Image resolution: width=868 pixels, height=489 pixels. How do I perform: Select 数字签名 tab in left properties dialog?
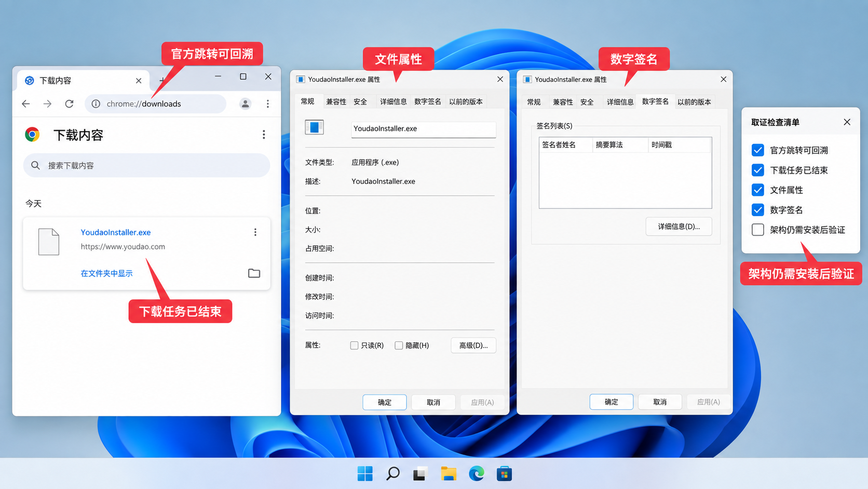click(428, 102)
